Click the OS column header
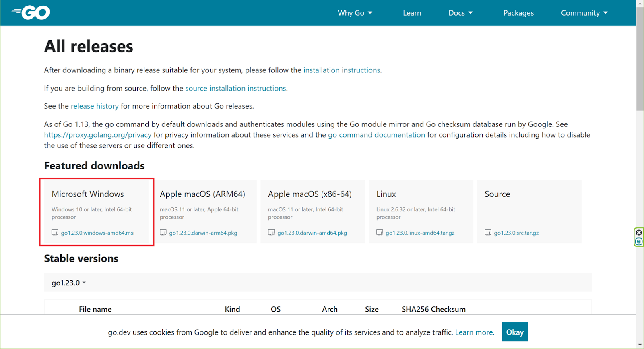Image resolution: width=644 pixels, height=349 pixels. click(x=276, y=309)
